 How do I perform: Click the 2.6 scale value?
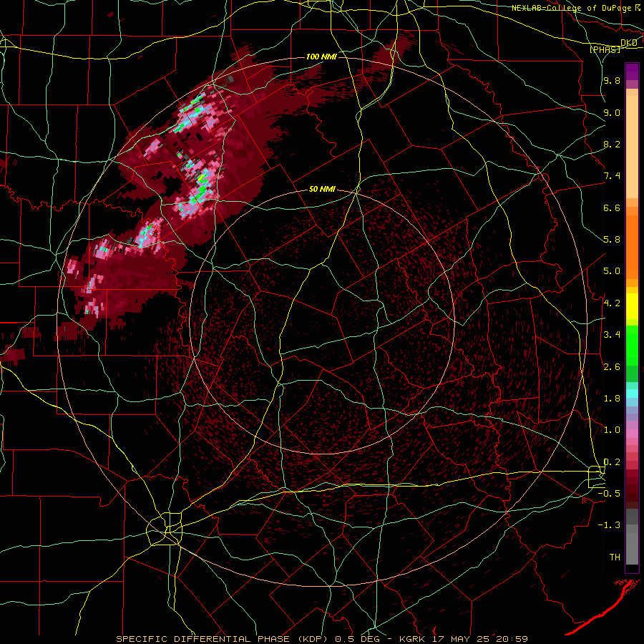(x=612, y=367)
